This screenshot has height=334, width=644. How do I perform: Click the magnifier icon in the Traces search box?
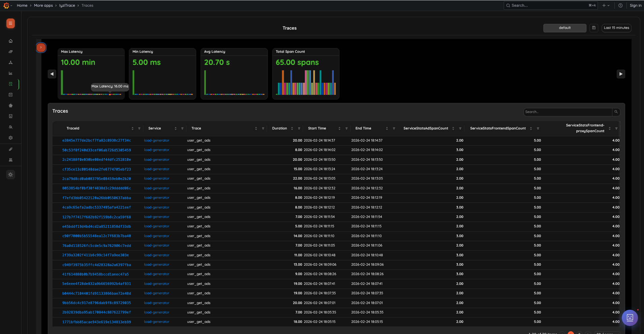tap(616, 112)
